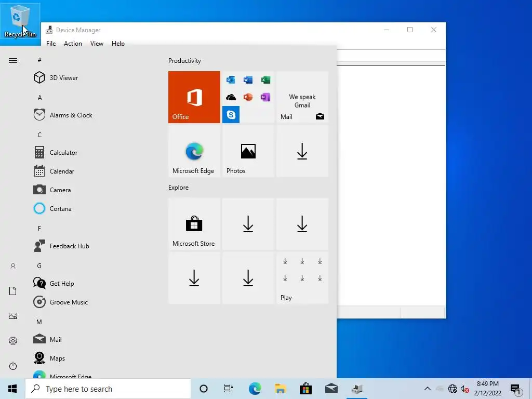Expand the Start menu hamburger
Image resolution: width=532 pixels, height=399 pixels.
[13, 60]
